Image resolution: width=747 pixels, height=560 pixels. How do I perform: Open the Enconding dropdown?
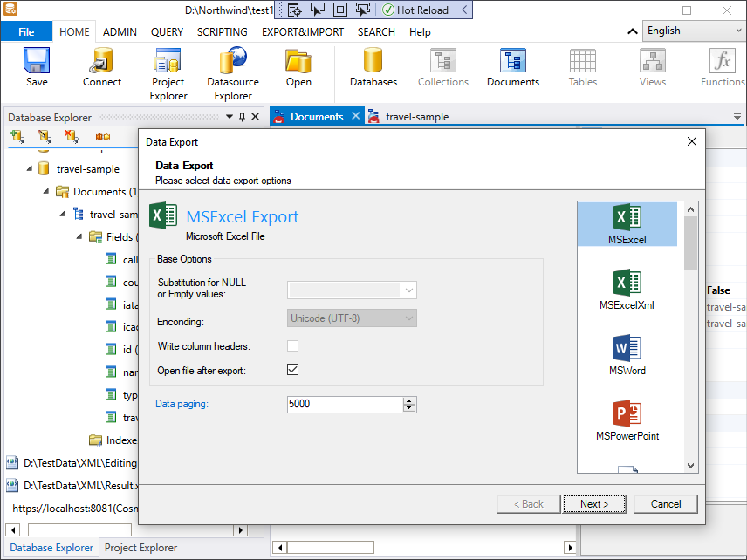(x=410, y=318)
